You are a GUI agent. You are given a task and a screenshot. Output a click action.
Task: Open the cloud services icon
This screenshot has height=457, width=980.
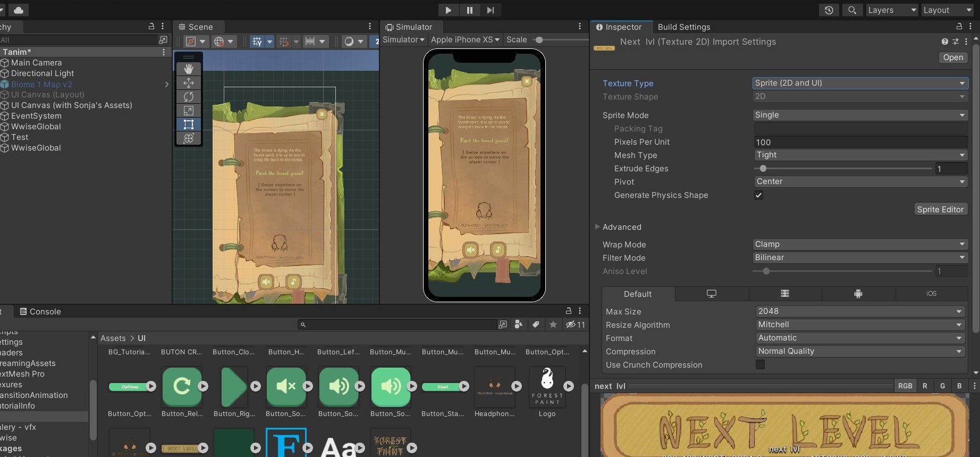[19, 10]
